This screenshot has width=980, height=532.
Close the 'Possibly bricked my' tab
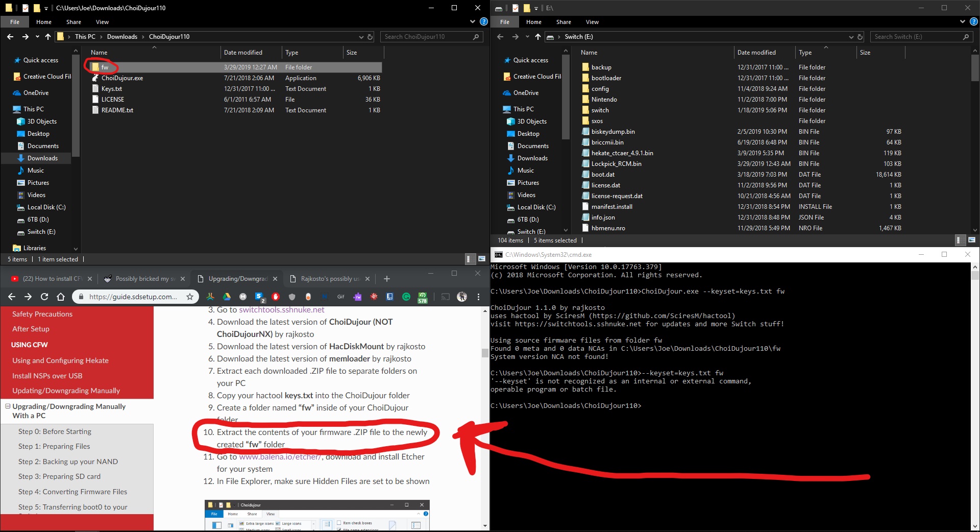(x=182, y=279)
